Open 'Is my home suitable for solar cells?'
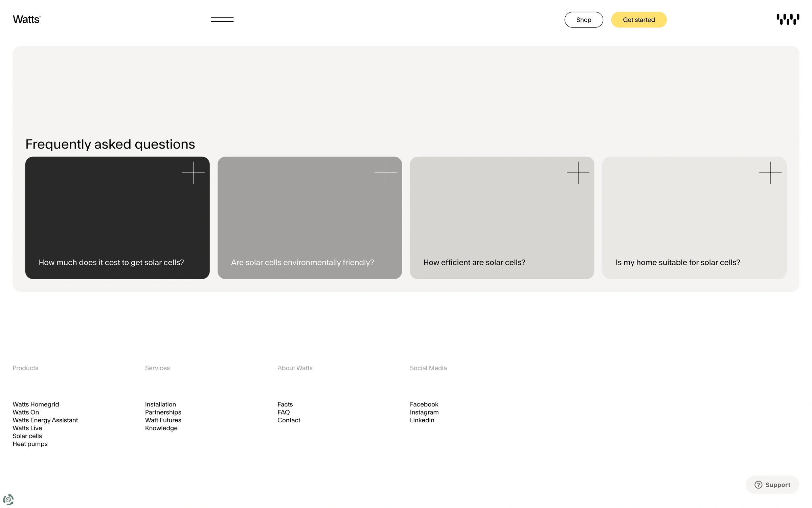 pyautogui.click(x=694, y=218)
